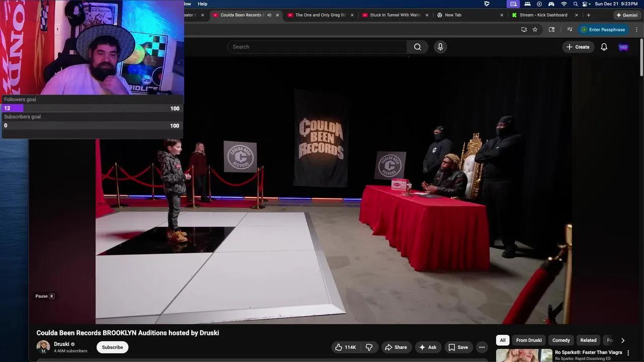Dislike the video with thumbs down
Viewport: 644px width, 362px height.
tap(369, 347)
